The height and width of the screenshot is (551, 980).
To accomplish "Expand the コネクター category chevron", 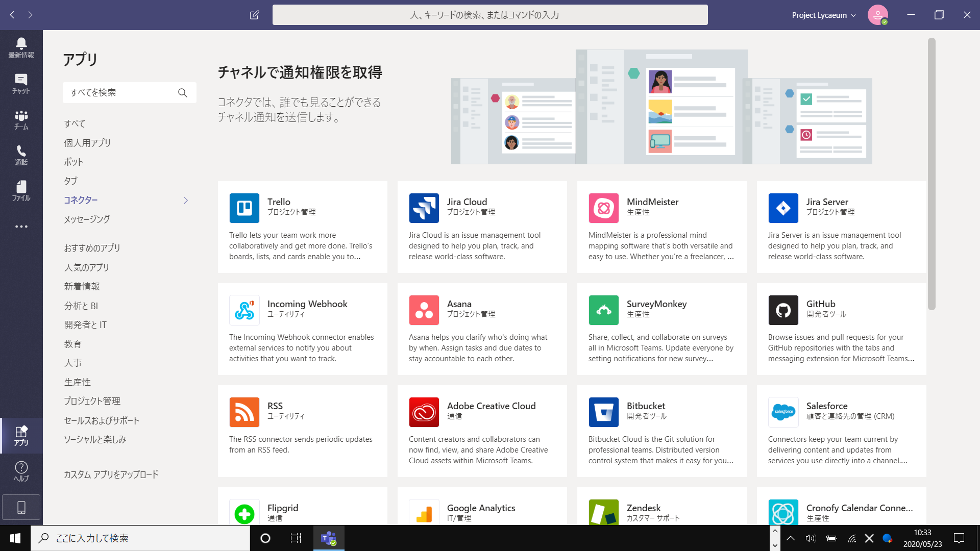I will 186,200.
